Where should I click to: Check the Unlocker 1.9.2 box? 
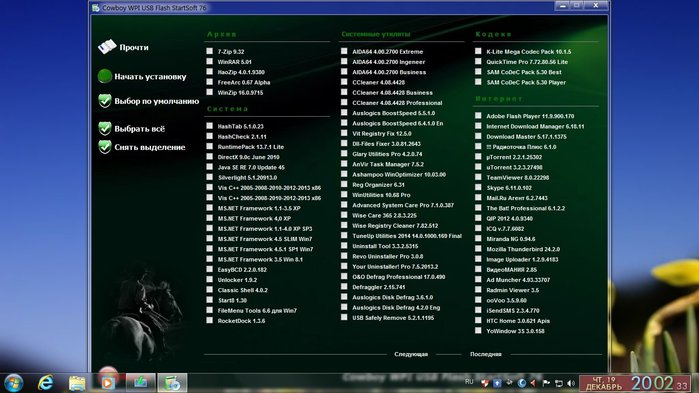(x=210, y=279)
